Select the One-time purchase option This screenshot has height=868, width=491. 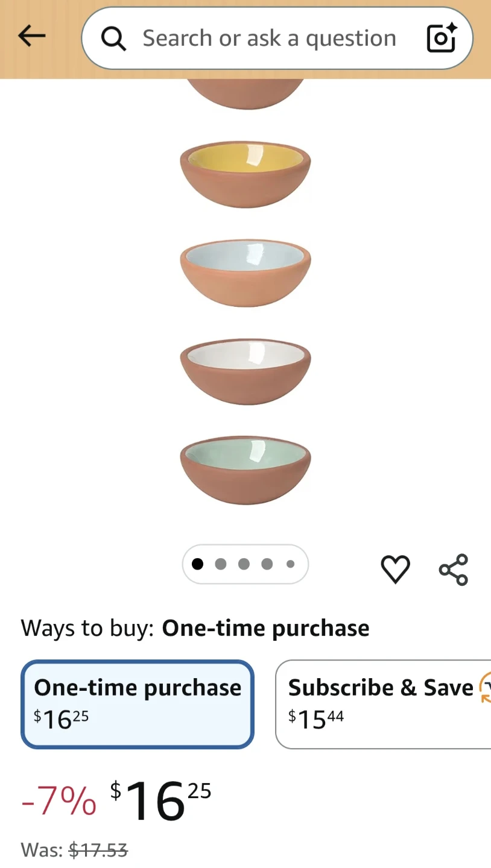pyautogui.click(x=138, y=704)
